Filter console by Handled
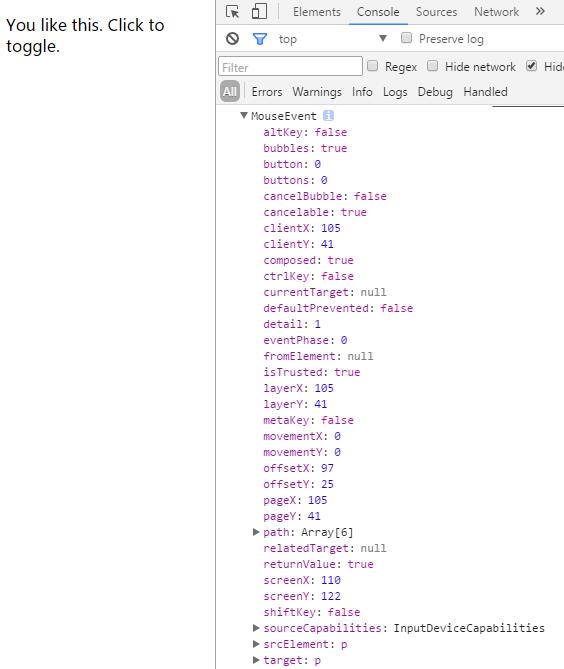This screenshot has height=669, width=564. 486,92
